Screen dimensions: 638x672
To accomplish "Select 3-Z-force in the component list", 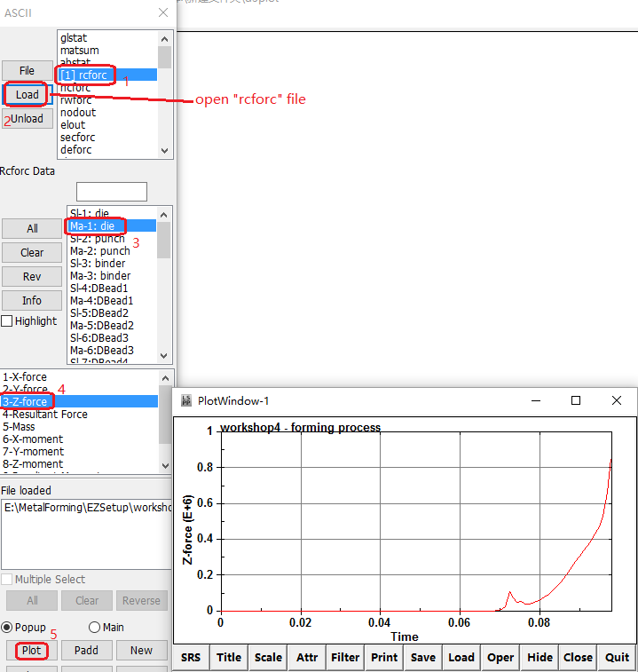I will (25, 402).
